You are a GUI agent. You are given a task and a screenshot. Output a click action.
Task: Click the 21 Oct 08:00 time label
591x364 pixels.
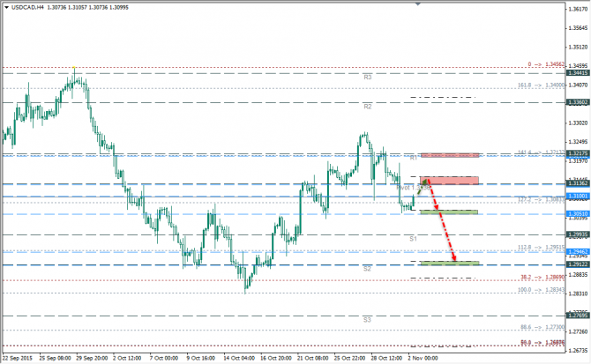coord(312,358)
